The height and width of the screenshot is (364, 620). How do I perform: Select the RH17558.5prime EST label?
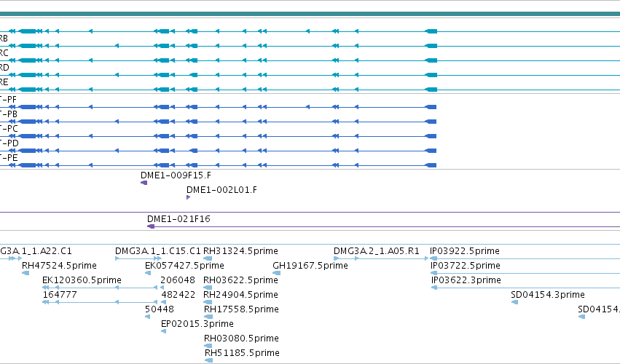(241, 309)
